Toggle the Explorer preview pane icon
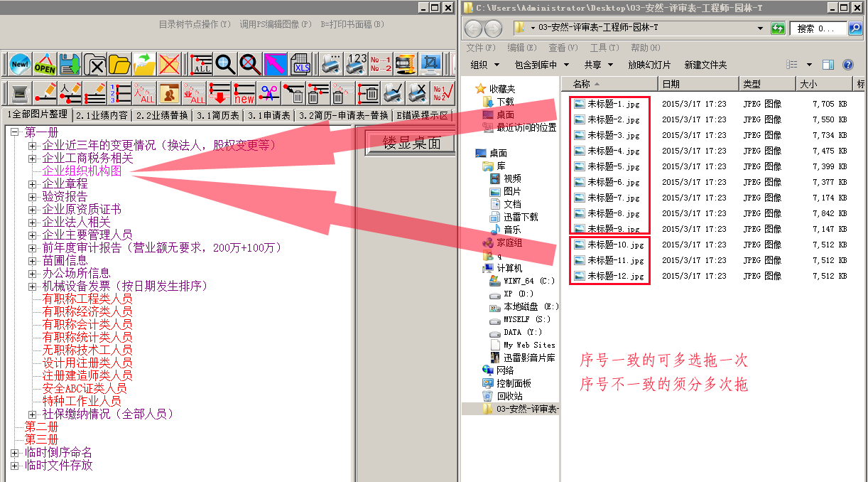This screenshot has height=482, width=868. pyautogui.click(x=828, y=65)
